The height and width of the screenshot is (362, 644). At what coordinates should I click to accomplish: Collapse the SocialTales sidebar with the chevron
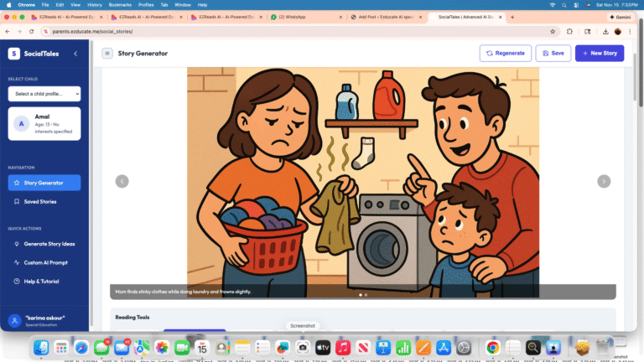75,54
